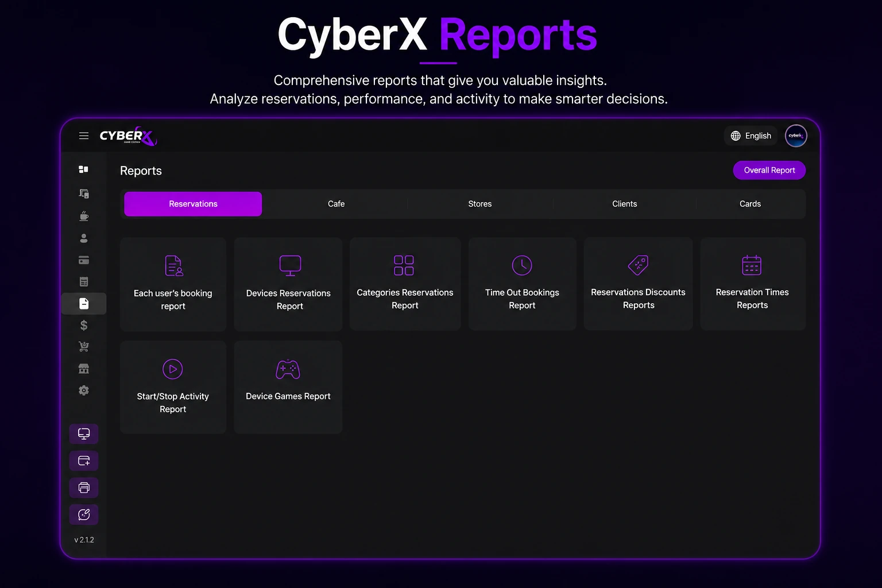Click the v 2.1.2 version text
Image resolution: width=882 pixels, height=588 pixels.
click(84, 540)
